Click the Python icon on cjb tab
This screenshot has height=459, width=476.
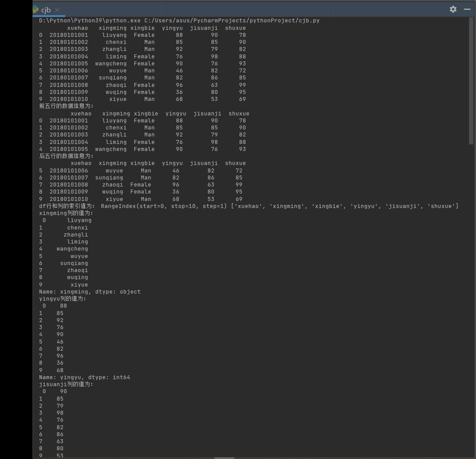coord(36,10)
